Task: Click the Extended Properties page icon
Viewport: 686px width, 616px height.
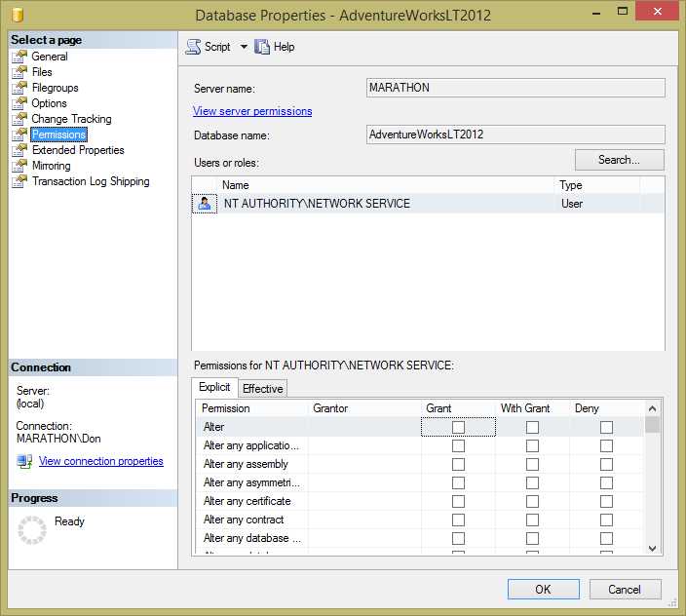Action: pos(19,150)
